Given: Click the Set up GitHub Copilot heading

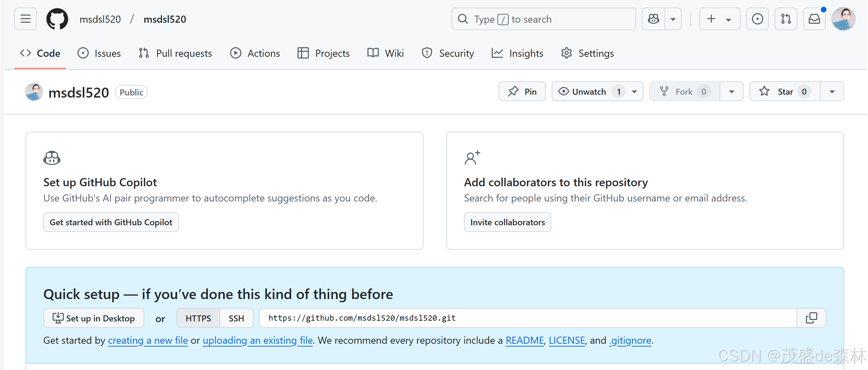Looking at the screenshot, I should 100,182.
